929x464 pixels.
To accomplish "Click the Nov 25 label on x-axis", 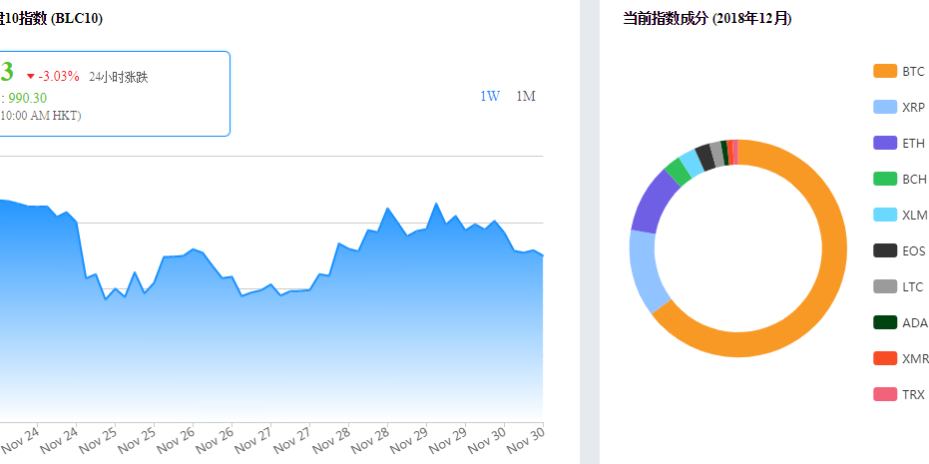I will [98, 440].
